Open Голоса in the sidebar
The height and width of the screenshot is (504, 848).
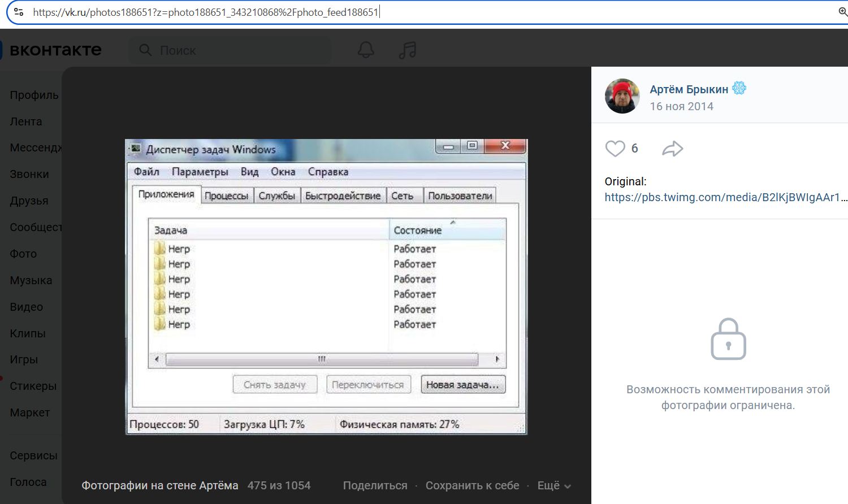tap(28, 482)
